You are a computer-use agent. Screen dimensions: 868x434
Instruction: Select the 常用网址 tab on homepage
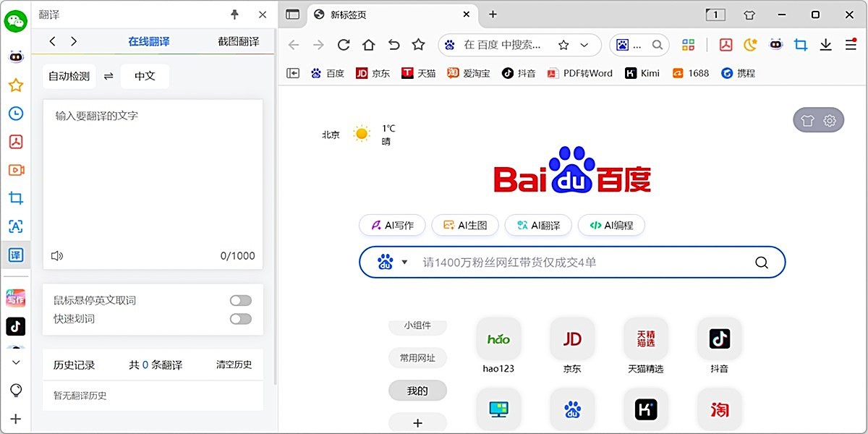coord(417,358)
